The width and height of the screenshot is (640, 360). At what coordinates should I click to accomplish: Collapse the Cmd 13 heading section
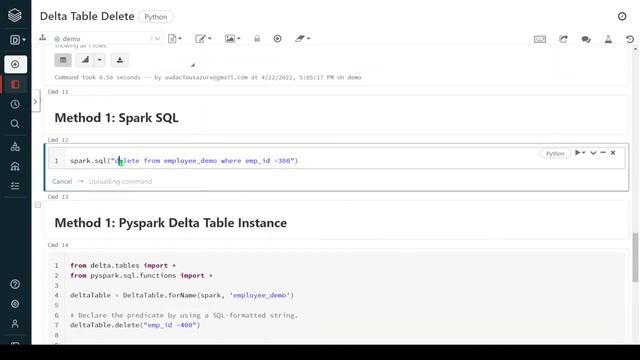pyautogui.click(x=38, y=205)
